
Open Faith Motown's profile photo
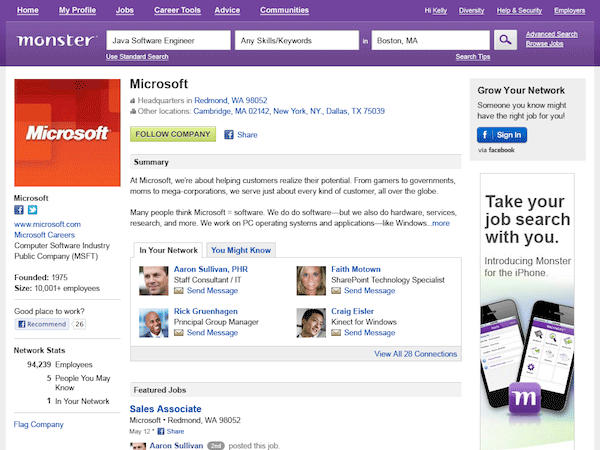click(x=311, y=280)
